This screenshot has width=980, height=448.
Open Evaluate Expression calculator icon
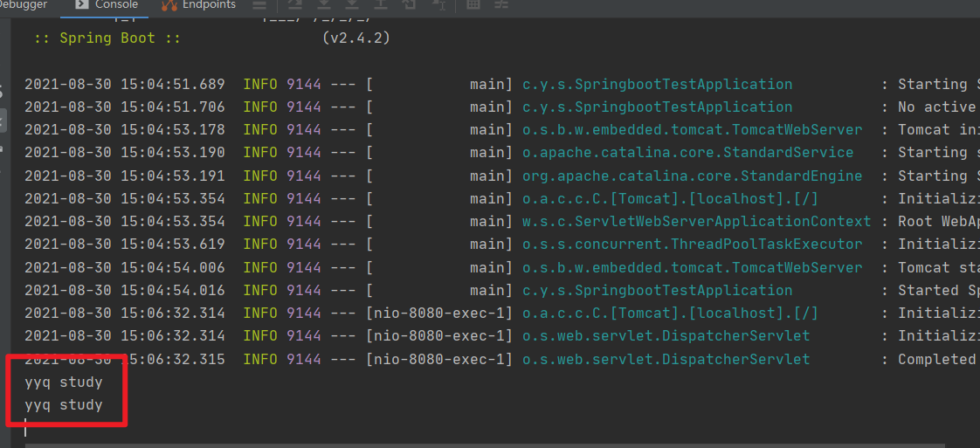(473, 4)
